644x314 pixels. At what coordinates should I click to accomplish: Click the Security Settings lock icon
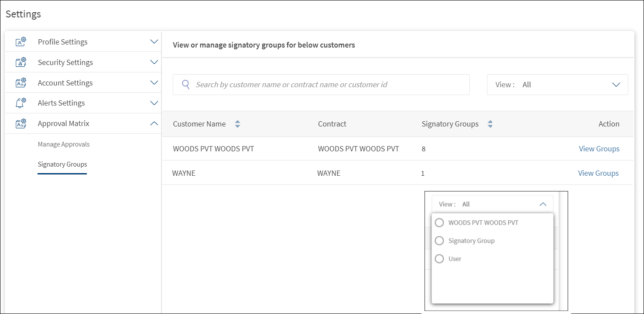[21, 62]
